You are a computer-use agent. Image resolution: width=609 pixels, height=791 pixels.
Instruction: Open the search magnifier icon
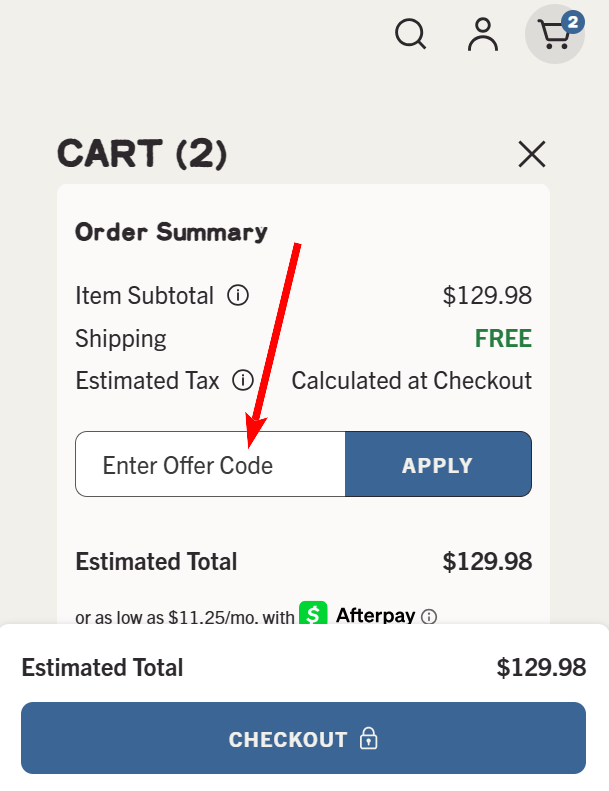pyautogui.click(x=410, y=34)
